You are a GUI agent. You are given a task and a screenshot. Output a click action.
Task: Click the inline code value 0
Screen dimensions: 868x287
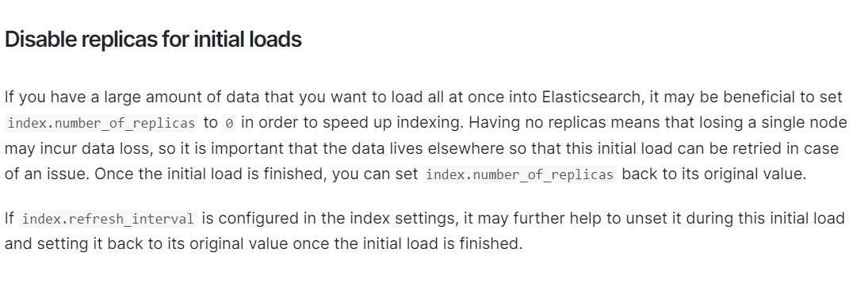pyautogui.click(x=229, y=123)
